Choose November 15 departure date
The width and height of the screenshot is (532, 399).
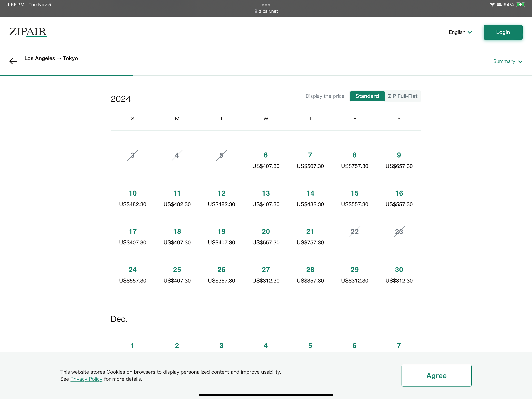[x=355, y=198]
